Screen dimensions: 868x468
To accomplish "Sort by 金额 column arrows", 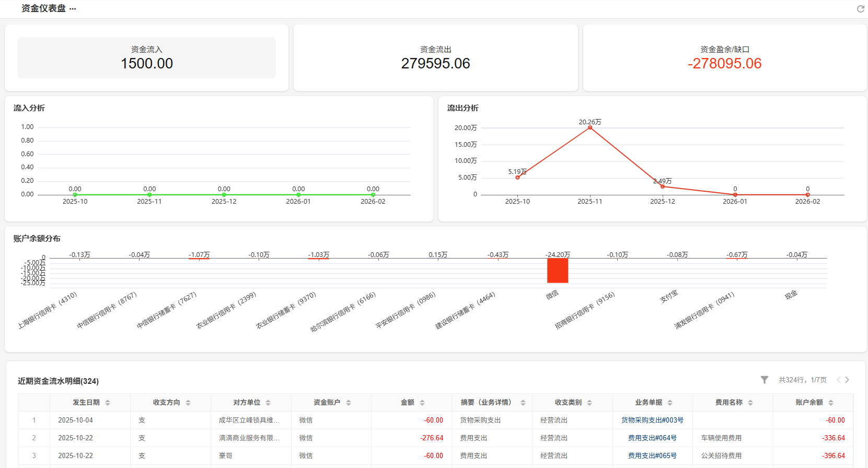I will (x=422, y=403).
